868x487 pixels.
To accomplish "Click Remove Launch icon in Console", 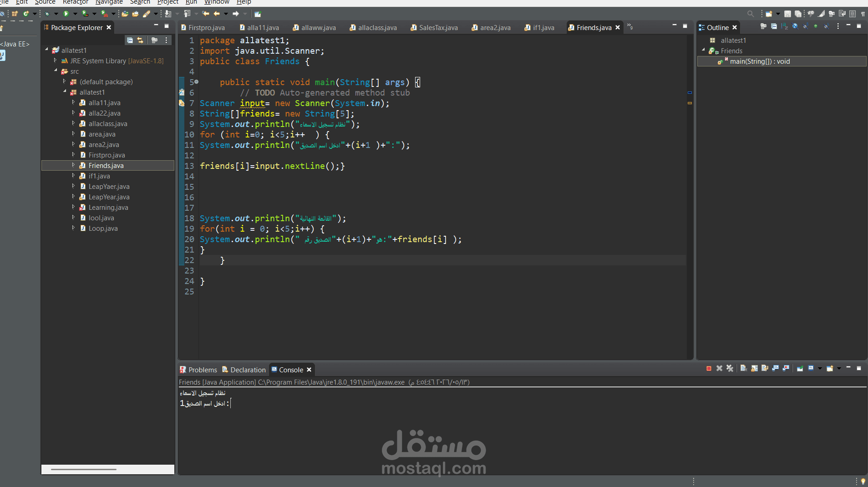I will click(x=719, y=368).
